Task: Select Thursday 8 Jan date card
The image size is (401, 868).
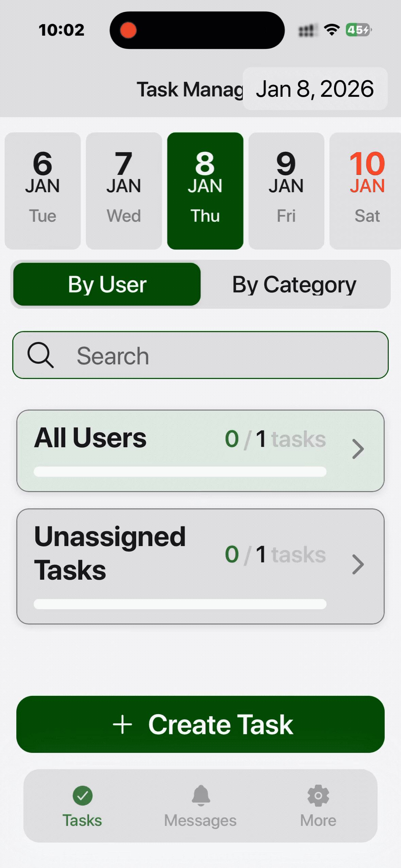Action: (x=205, y=191)
